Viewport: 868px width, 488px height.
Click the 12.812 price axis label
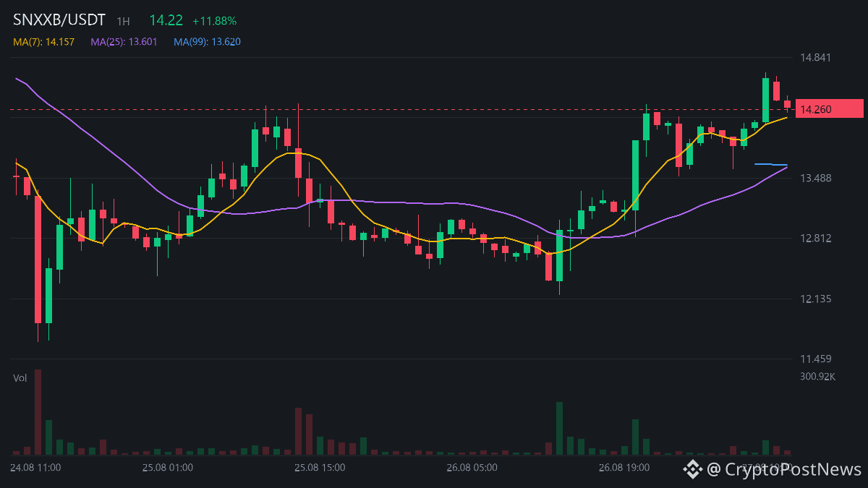coord(816,239)
